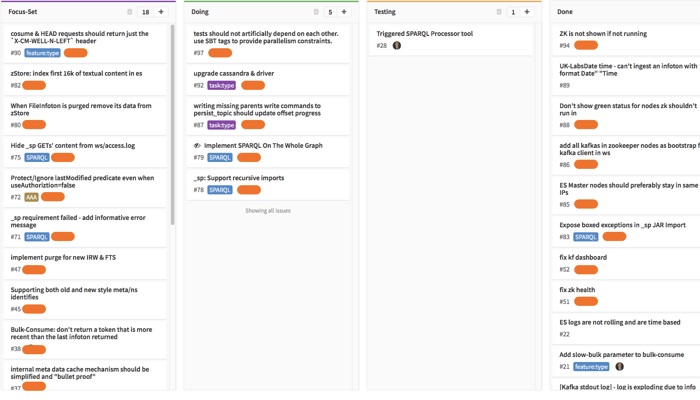The height and width of the screenshot is (400, 700).
Task: Click orange label on issue #94
Action: click(586, 46)
